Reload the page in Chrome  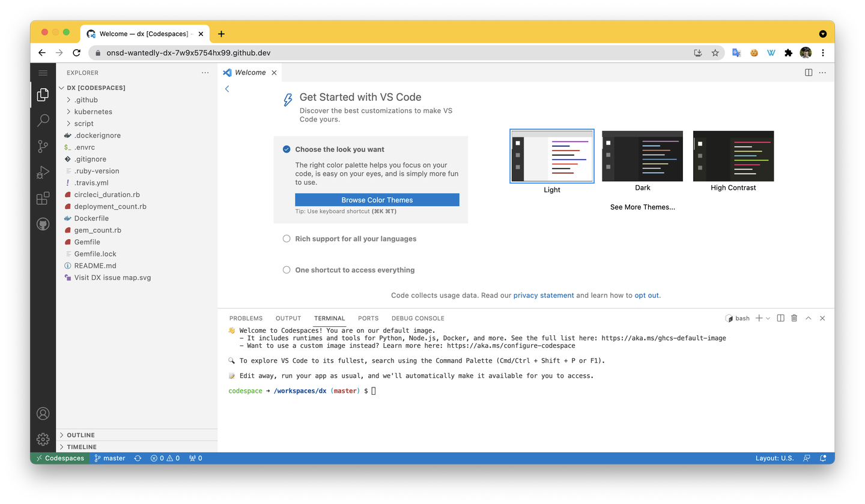(x=76, y=53)
